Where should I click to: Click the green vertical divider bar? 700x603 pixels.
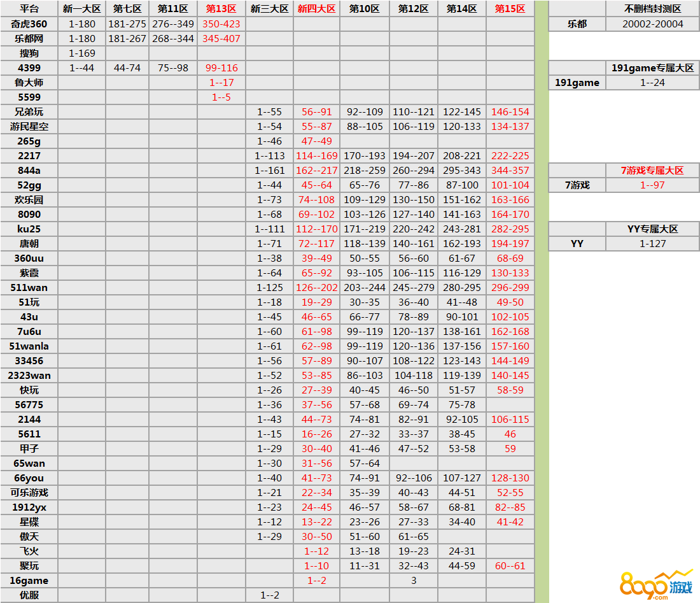541,299
